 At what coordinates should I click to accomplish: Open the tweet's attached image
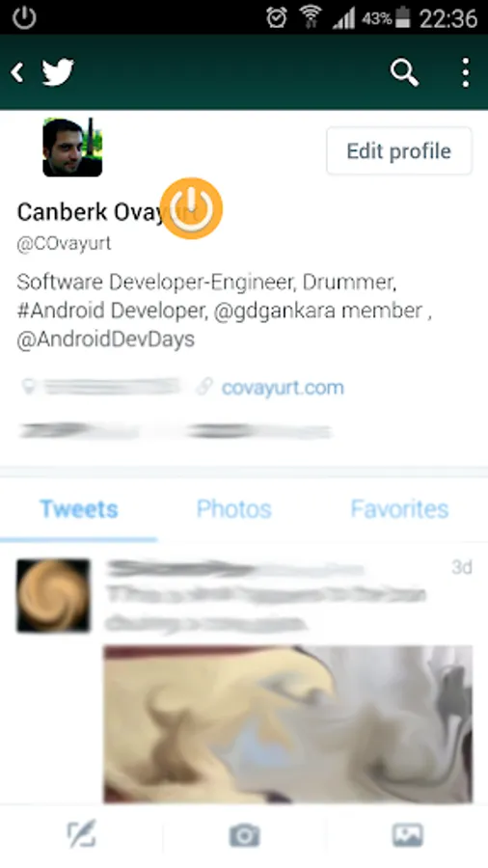[x=288, y=724]
